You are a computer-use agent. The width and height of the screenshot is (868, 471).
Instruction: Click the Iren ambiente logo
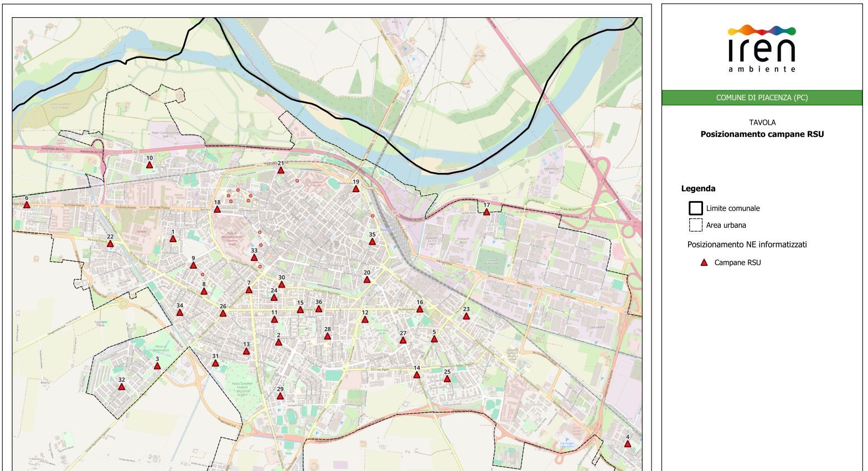point(762,48)
